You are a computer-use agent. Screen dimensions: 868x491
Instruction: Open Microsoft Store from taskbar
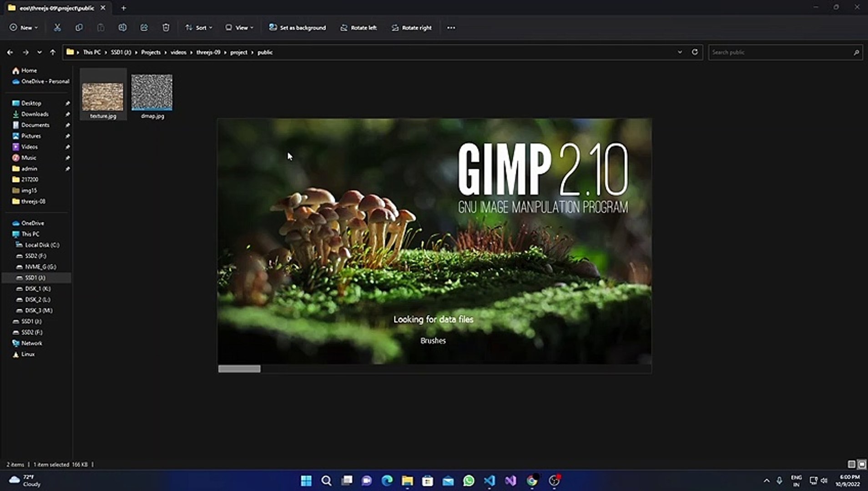427,481
